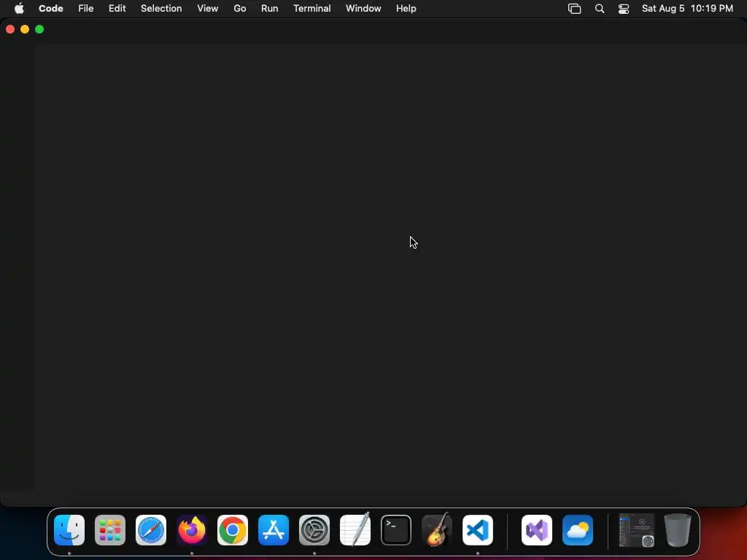Open the Help menu
Viewport: 747px width, 560px height.
[406, 9]
